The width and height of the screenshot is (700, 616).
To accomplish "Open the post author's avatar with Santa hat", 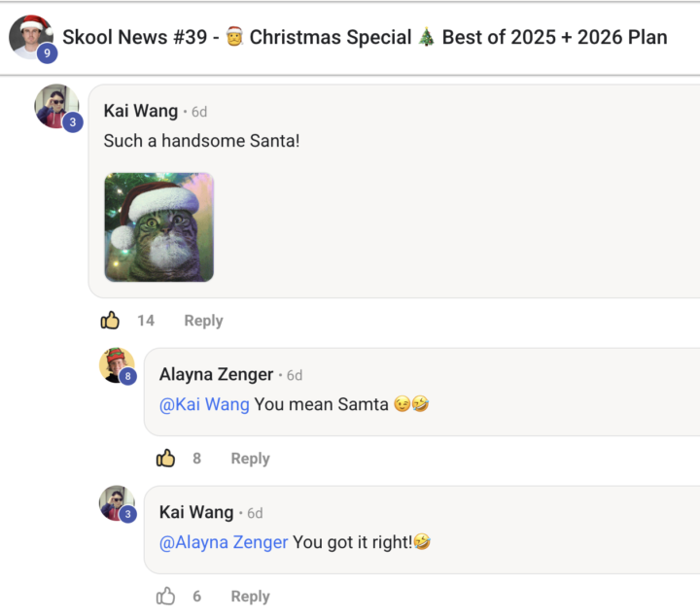I will coord(29,36).
